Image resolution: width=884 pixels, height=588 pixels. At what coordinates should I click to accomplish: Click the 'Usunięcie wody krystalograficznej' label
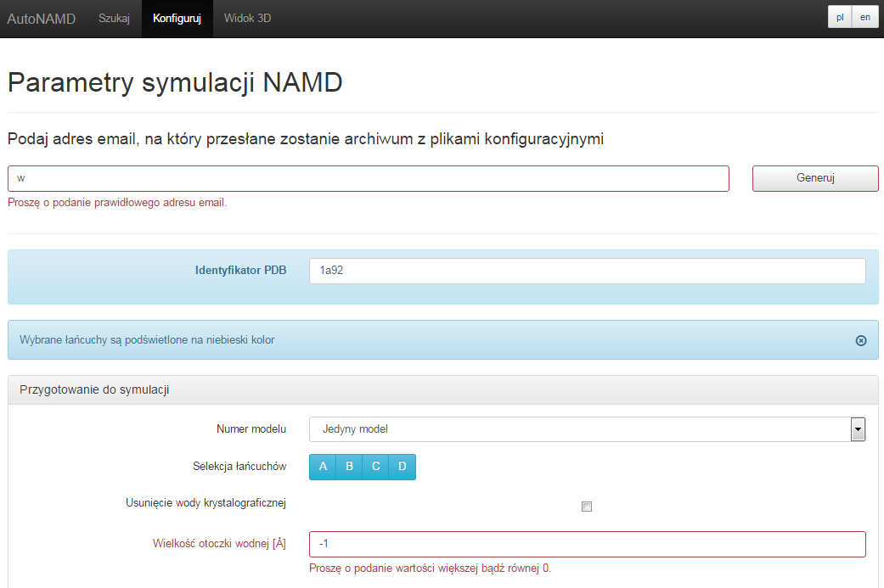206,503
